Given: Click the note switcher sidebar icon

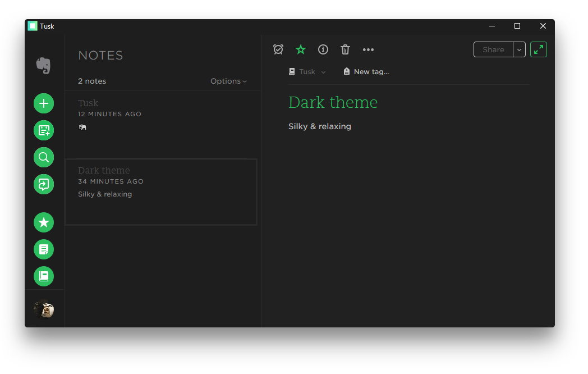Looking at the screenshot, I should pyautogui.click(x=44, y=184).
